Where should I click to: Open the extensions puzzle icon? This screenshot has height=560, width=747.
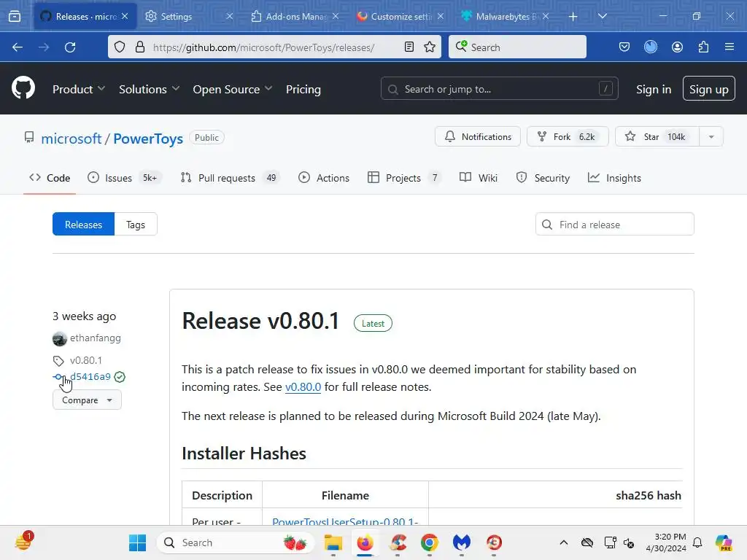coord(703,47)
